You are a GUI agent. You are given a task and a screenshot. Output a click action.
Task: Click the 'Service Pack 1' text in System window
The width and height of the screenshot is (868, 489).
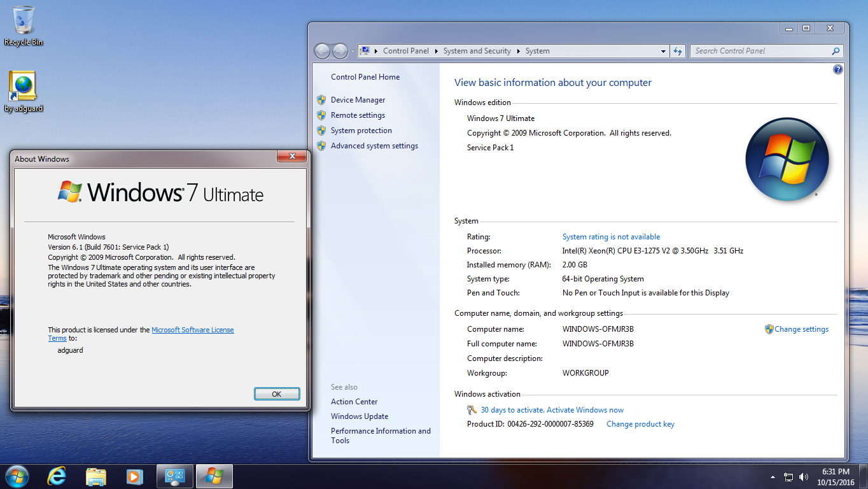(x=490, y=148)
